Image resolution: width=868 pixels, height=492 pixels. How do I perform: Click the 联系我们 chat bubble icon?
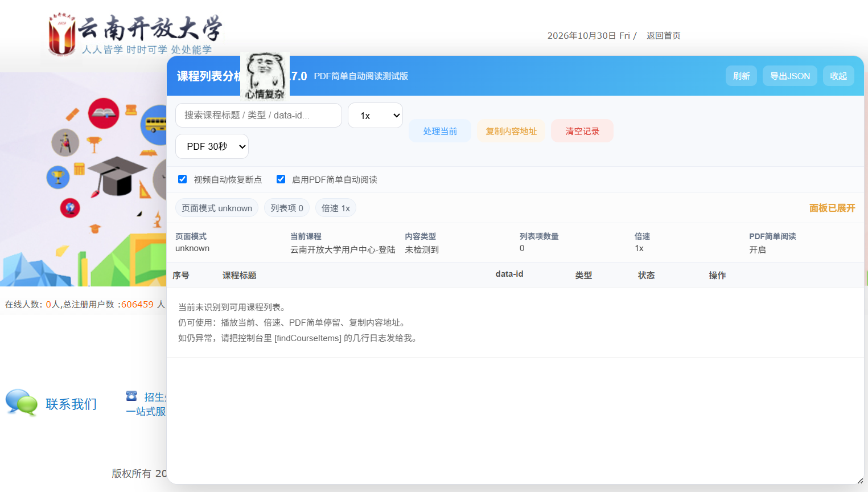tap(21, 403)
